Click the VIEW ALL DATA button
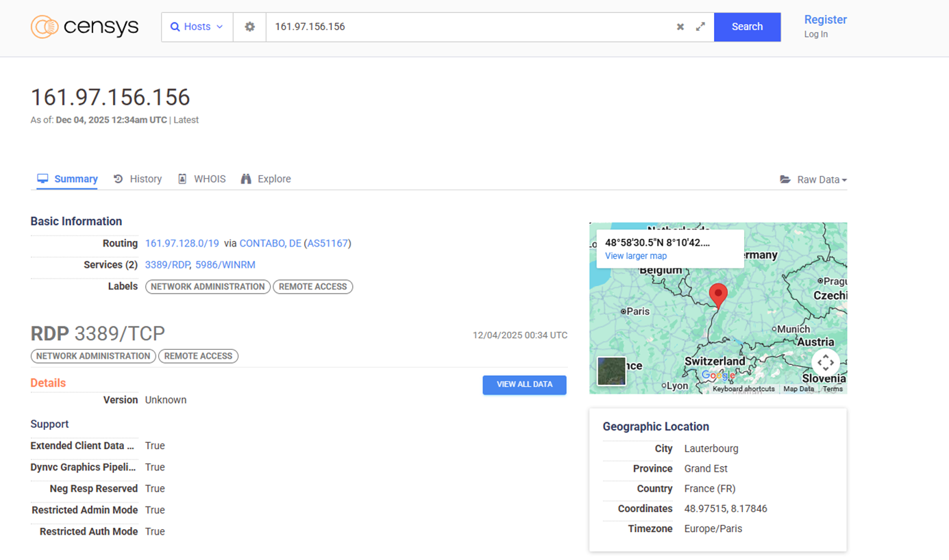The height and width of the screenshot is (560, 949). pos(524,385)
